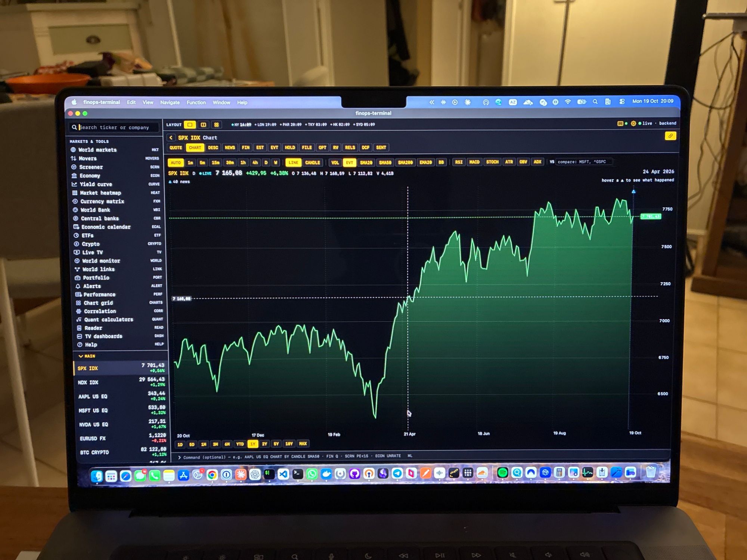Open Finder from the Dock
This screenshot has width=747, height=560.
click(97, 476)
